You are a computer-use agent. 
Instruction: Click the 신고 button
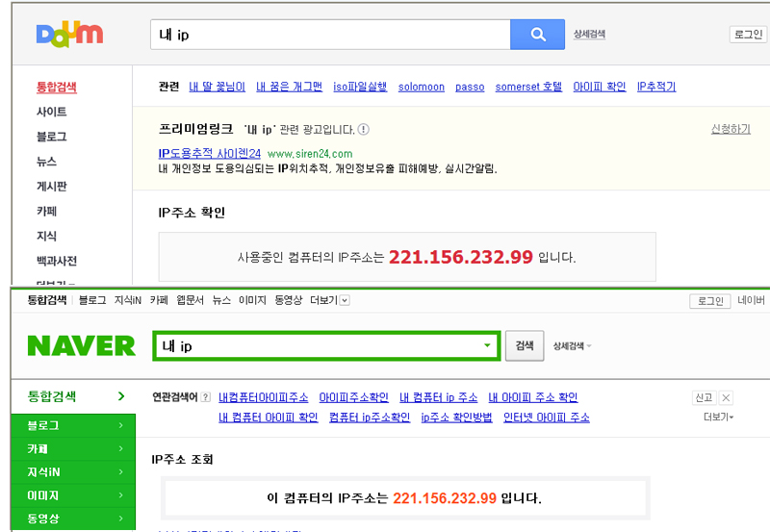(705, 397)
